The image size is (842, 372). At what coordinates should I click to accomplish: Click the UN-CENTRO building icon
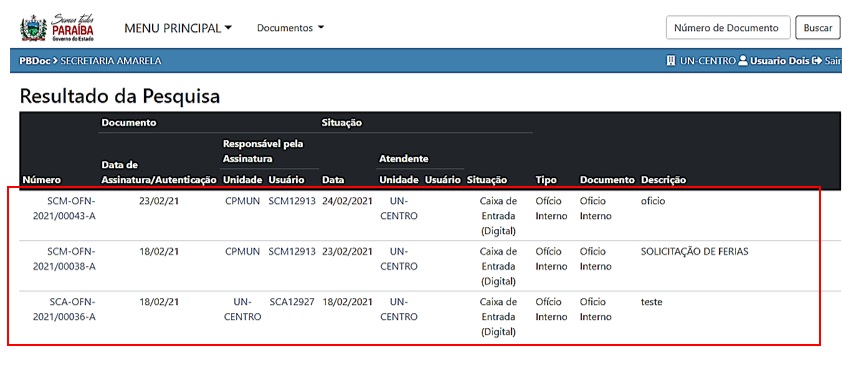[670, 61]
